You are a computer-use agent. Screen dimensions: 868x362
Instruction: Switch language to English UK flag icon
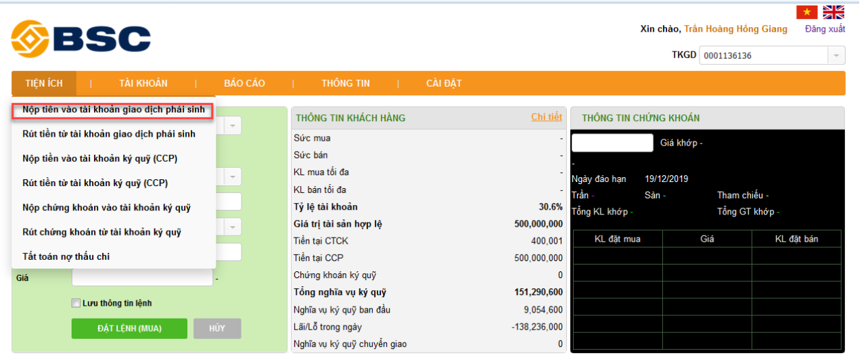(x=833, y=12)
